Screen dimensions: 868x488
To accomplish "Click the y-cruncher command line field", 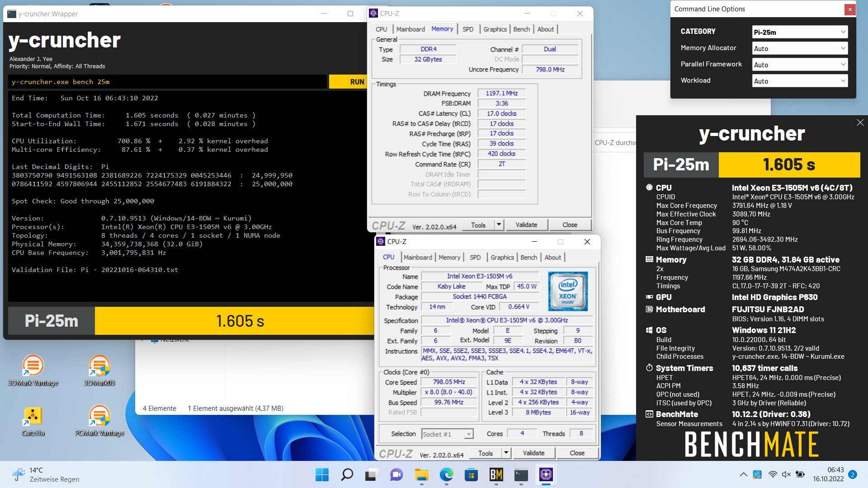I will [x=167, y=82].
